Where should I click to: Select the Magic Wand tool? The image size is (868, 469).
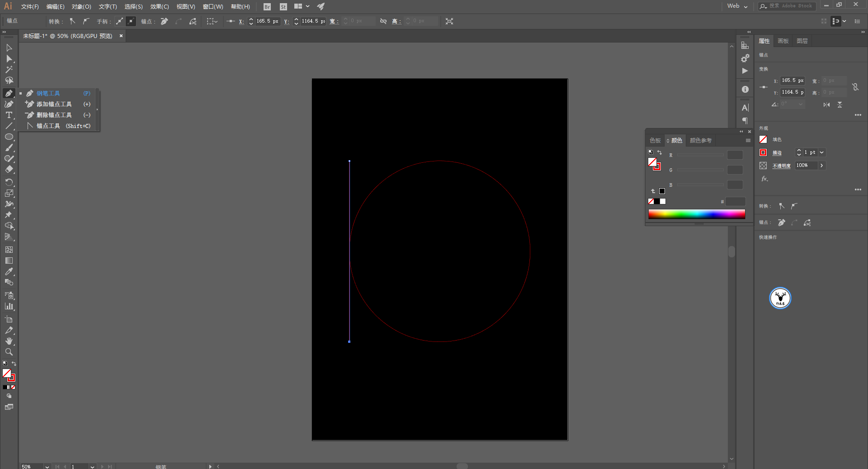9,70
